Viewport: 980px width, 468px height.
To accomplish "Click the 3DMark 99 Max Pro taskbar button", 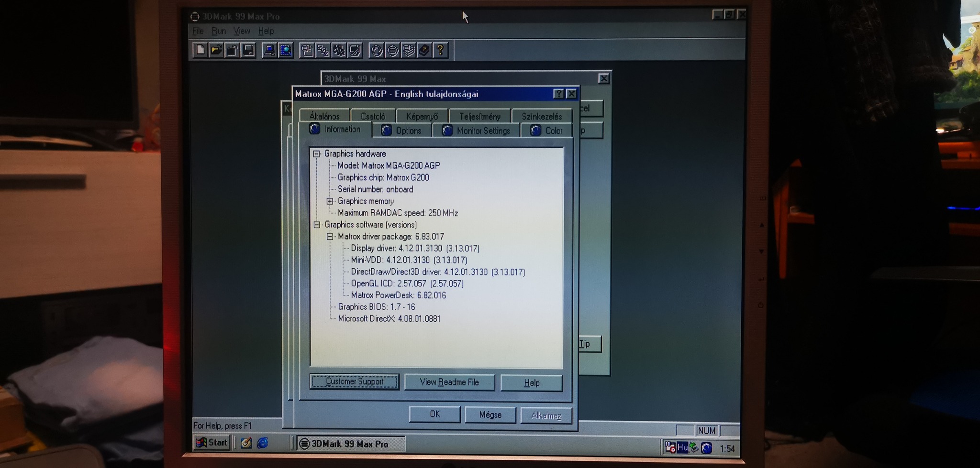I will click(x=351, y=444).
